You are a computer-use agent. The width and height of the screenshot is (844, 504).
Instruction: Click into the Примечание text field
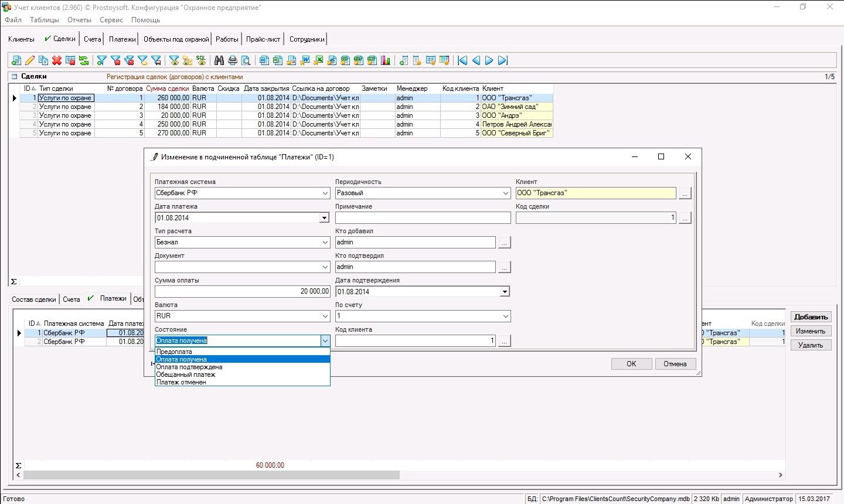[423, 218]
